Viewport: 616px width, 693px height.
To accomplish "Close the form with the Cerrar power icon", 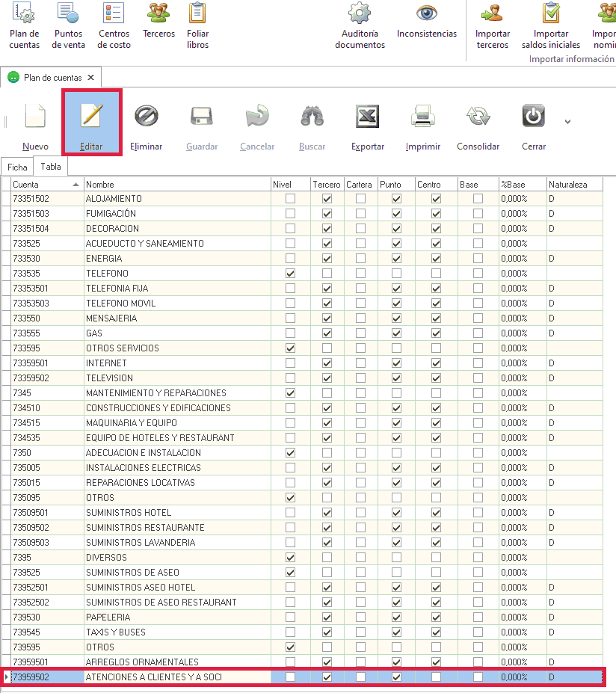I will point(533,117).
